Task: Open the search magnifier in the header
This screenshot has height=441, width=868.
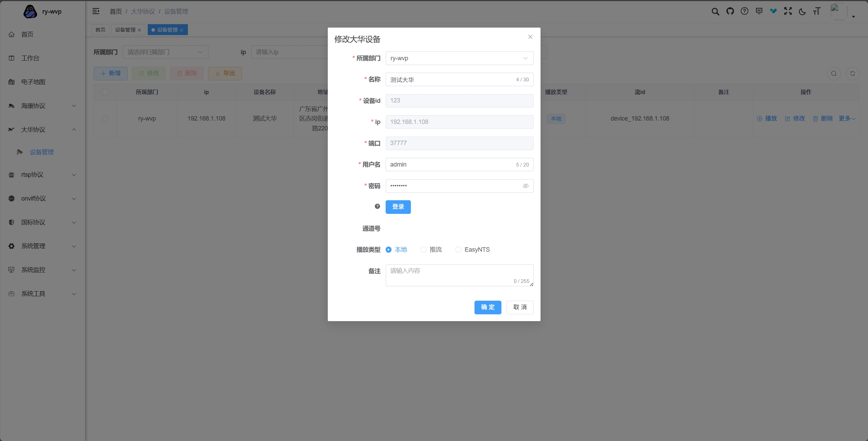Action: [715, 11]
